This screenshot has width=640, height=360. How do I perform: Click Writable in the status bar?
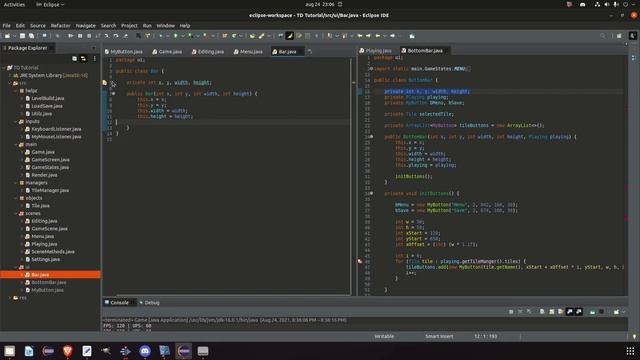pyautogui.click(x=384, y=337)
